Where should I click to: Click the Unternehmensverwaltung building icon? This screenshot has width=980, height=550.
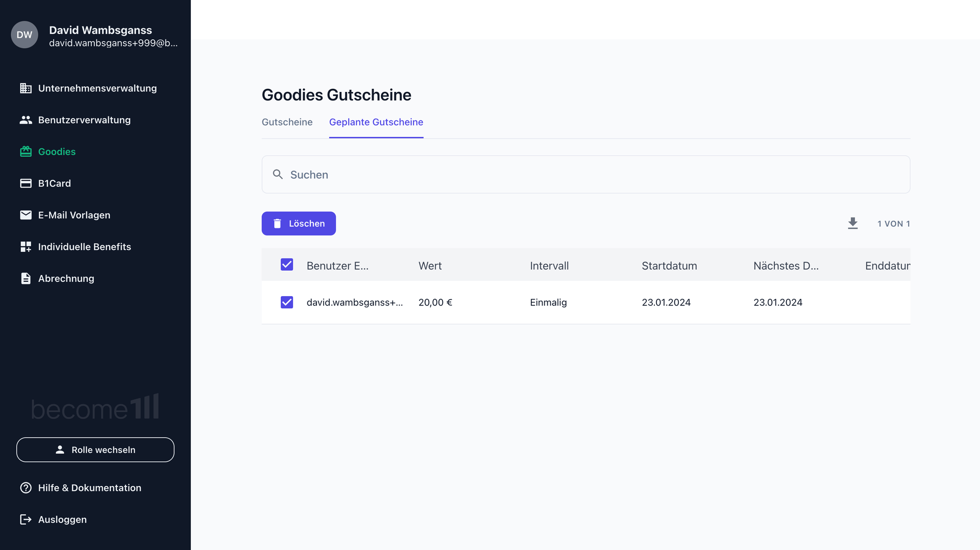[26, 88]
